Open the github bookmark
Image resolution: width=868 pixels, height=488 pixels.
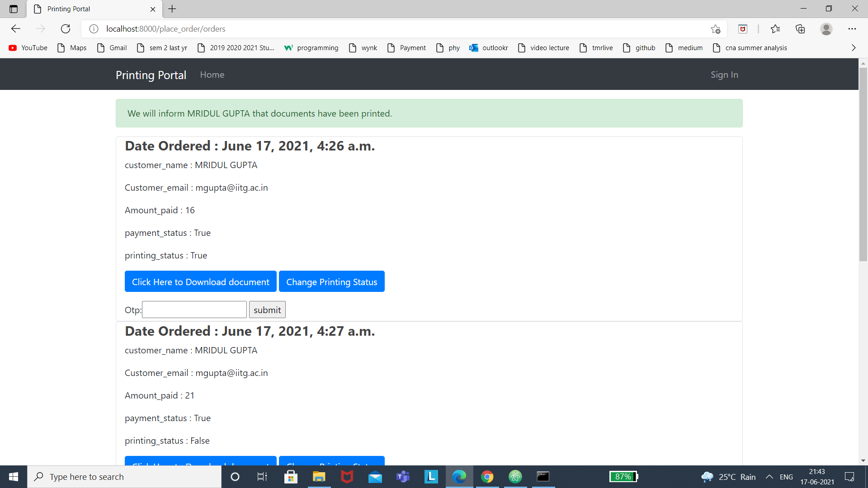[639, 48]
